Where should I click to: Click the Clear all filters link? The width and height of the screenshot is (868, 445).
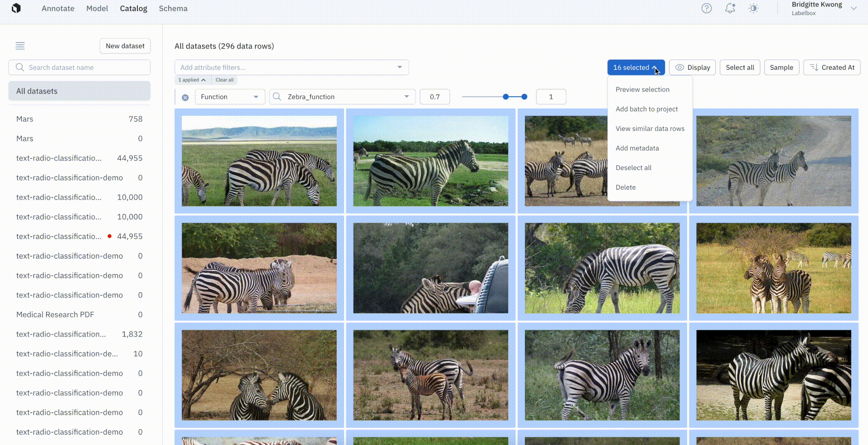225,80
